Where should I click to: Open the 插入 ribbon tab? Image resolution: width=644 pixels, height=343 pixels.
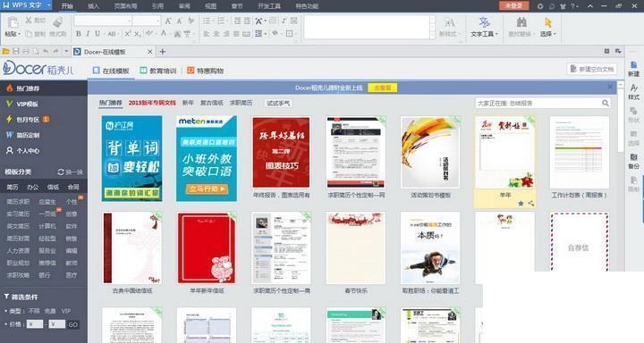94,6
